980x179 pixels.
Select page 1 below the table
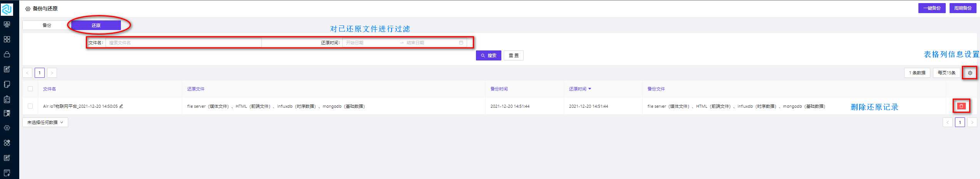(x=960, y=122)
